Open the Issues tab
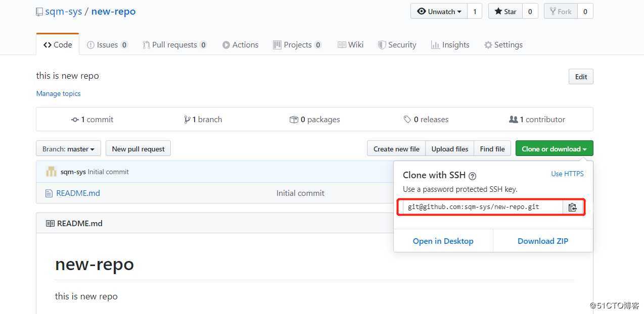 (x=107, y=44)
